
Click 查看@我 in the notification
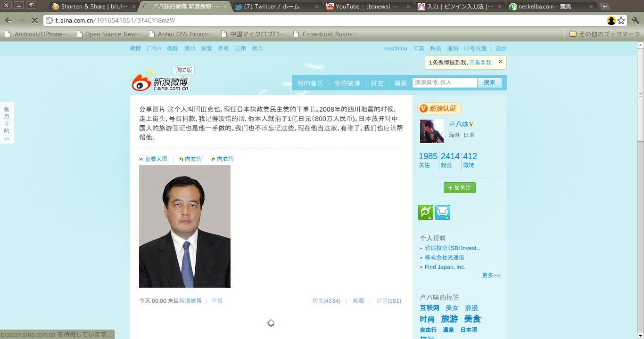pyautogui.click(x=480, y=62)
